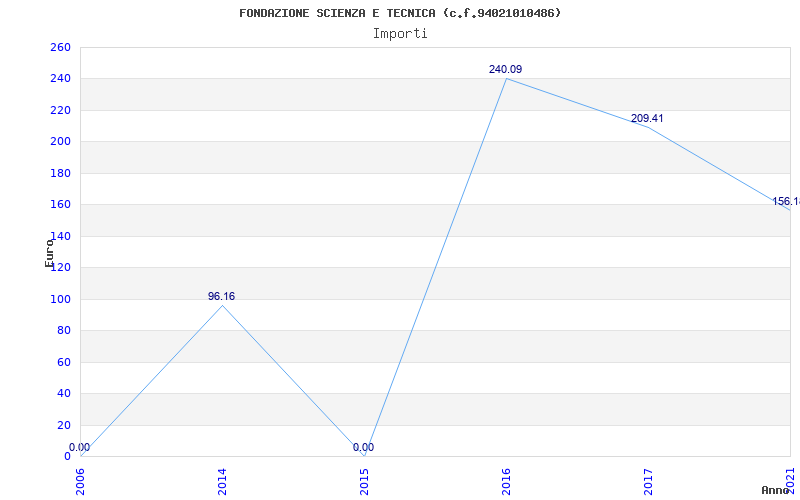800x500 pixels.
Task: Click the 140 y-axis tick label
Action: pos(60,236)
